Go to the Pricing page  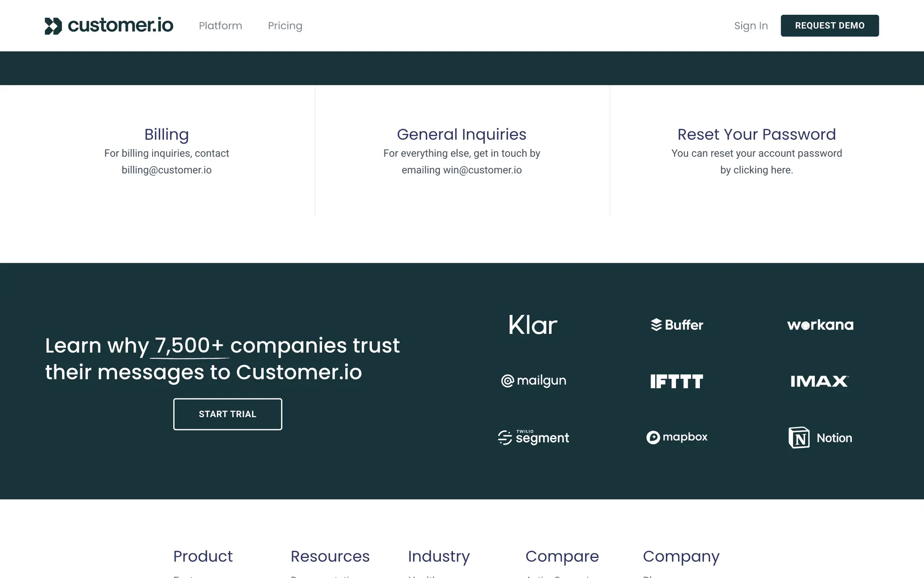285,26
